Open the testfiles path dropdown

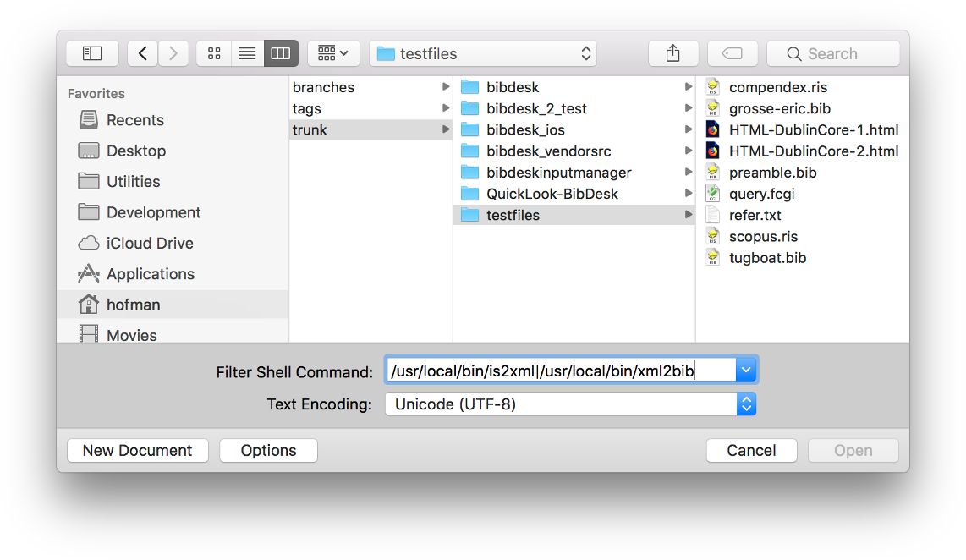tap(585, 52)
